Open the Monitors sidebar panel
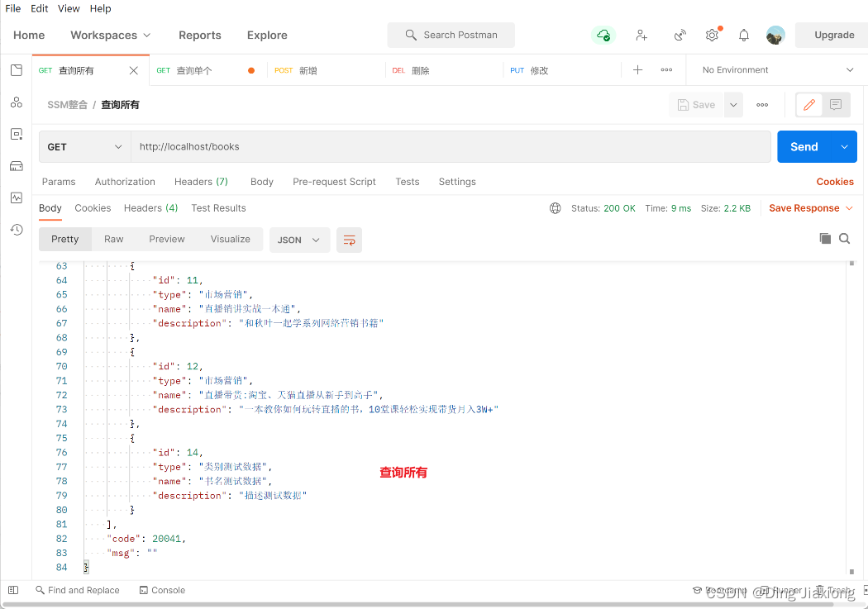Image resolution: width=868 pixels, height=609 pixels. tap(16, 197)
